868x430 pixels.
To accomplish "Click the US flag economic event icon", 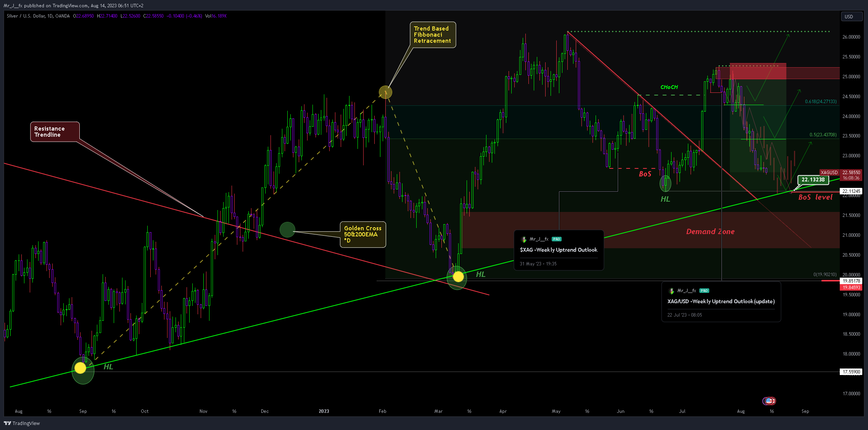I will coord(769,401).
